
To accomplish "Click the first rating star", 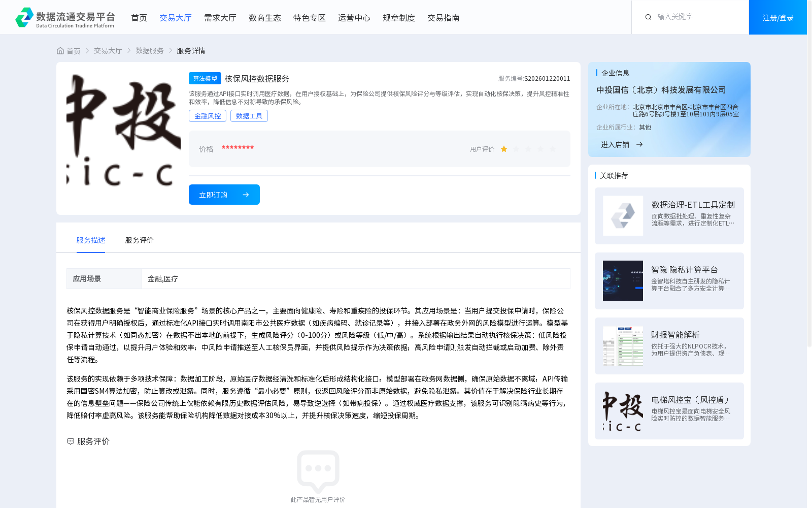I will click(x=504, y=149).
